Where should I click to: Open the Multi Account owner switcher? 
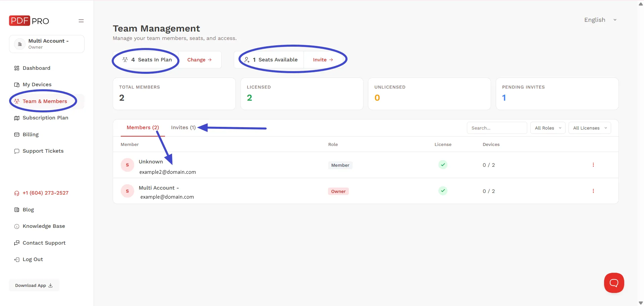tap(47, 44)
